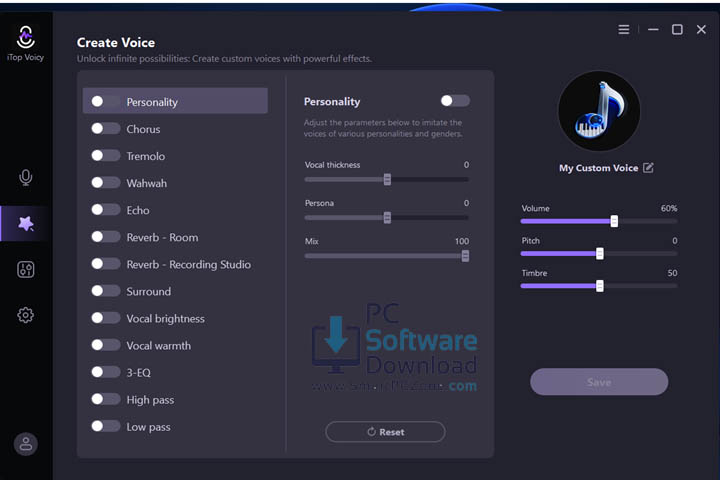Toggle Personality switch in the detail panel
The width and height of the screenshot is (720, 480).
pyautogui.click(x=455, y=101)
